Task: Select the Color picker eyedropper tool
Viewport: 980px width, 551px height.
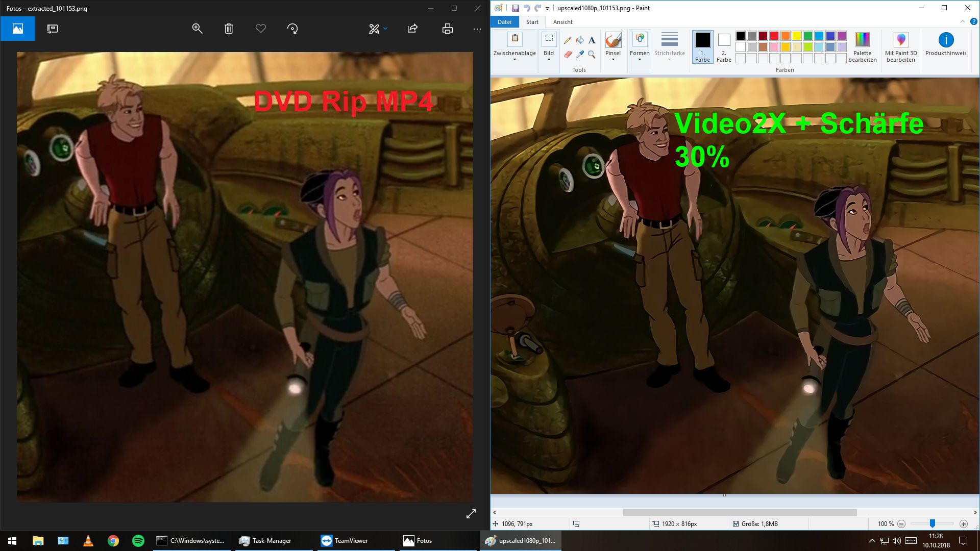Action: click(x=580, y=54)
